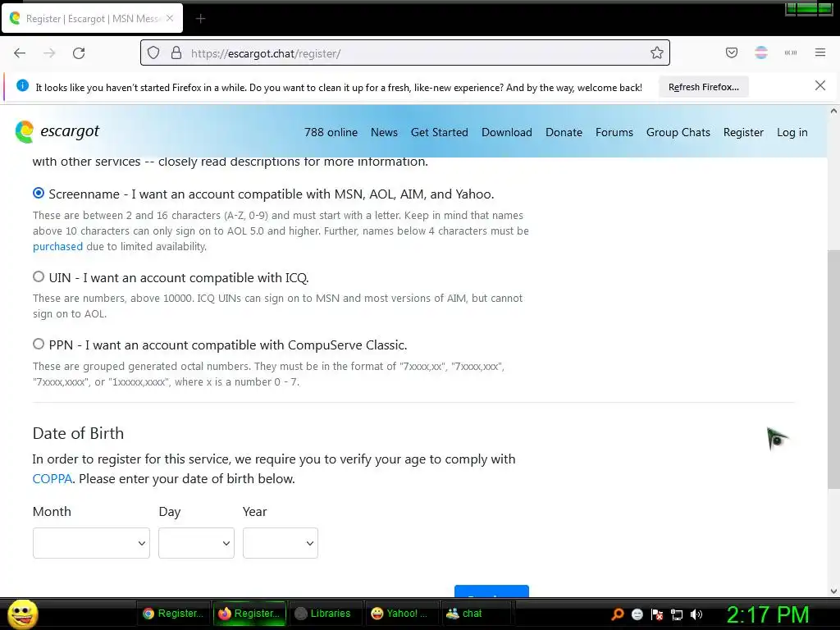Close the Register Escargot tab

point(170,18)
